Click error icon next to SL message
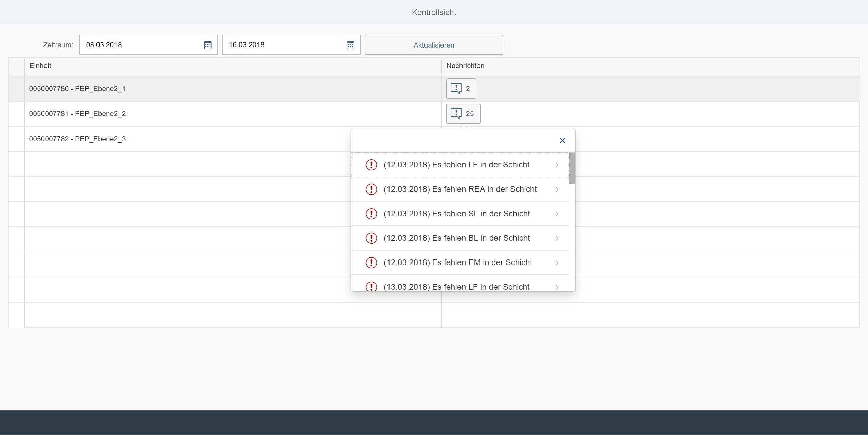 pos(371,214)
